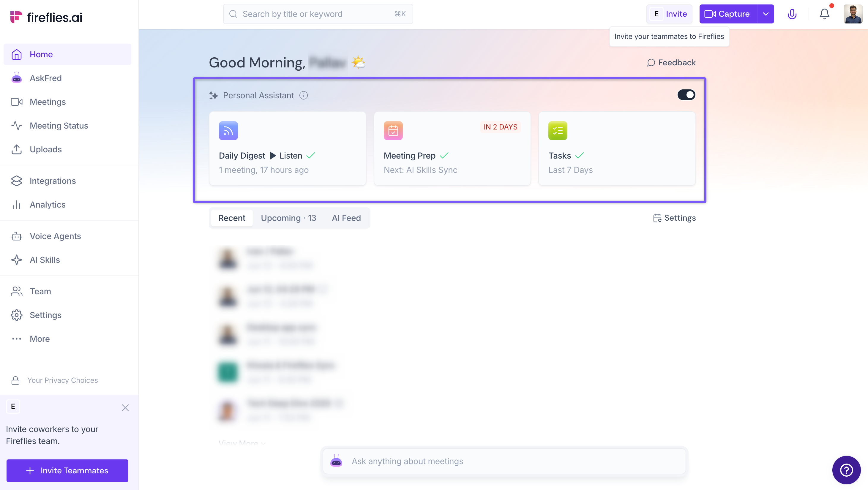
Task: Open the profile avatar menu
Action: (x=853, y=14)
